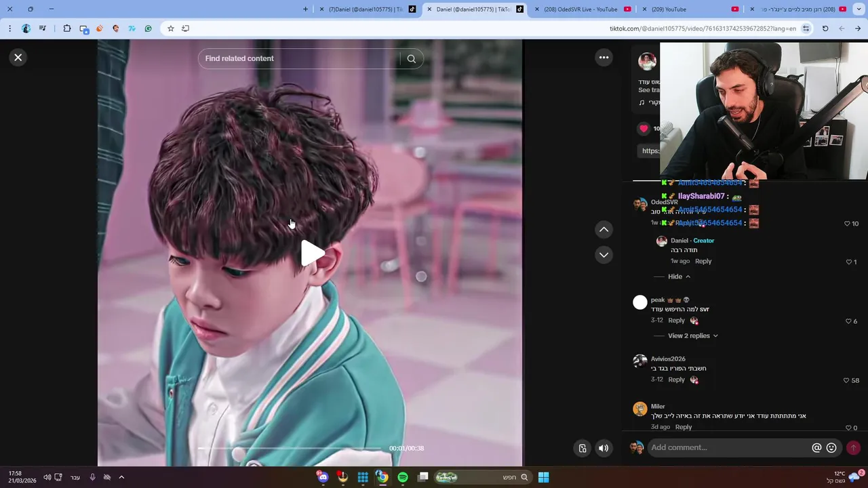The height and width of the screenshot is (488, 868).
Task: Open the emoji picker in comment box
Action: click(831, 447)
